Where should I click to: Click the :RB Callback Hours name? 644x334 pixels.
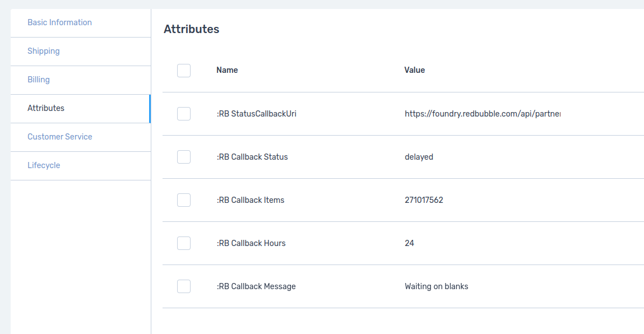[251, 243]
